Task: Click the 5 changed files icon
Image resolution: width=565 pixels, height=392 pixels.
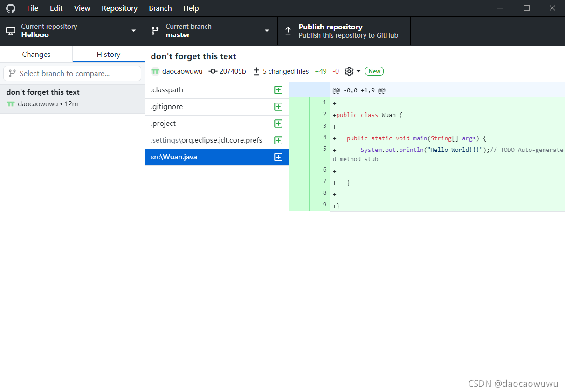Action: click(256, 71)
